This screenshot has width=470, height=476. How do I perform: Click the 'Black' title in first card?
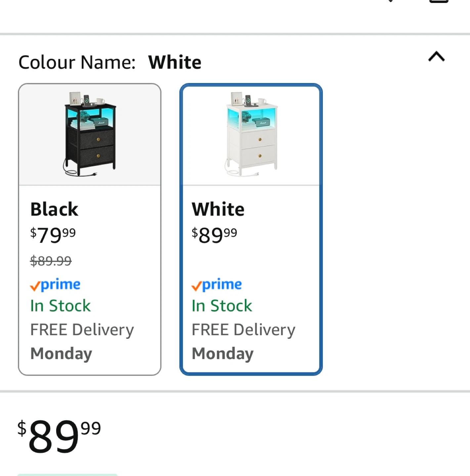tap(54, 209)
